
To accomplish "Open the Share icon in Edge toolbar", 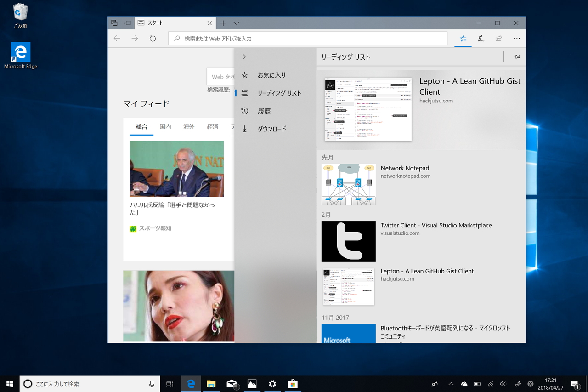I will pyautogui.click(x=499, y=39).
